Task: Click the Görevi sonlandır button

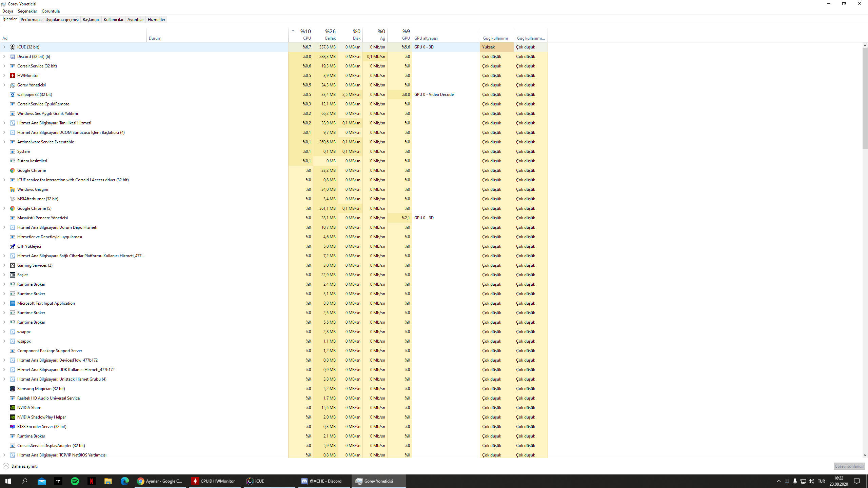Action: pyautogui.click(x=849, y=466)
